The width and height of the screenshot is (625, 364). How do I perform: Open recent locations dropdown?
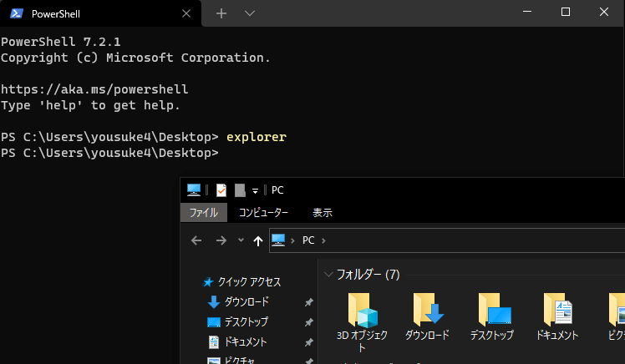tap(241, 240)
